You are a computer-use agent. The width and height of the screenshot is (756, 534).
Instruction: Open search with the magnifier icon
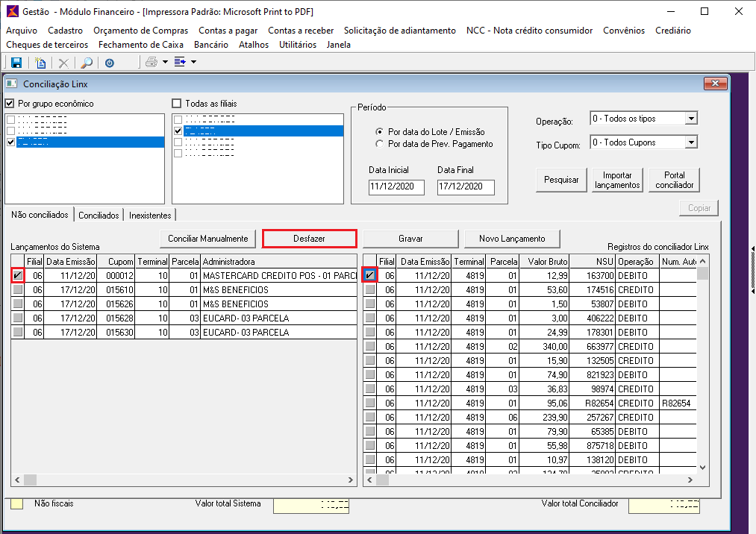(87, 63)
